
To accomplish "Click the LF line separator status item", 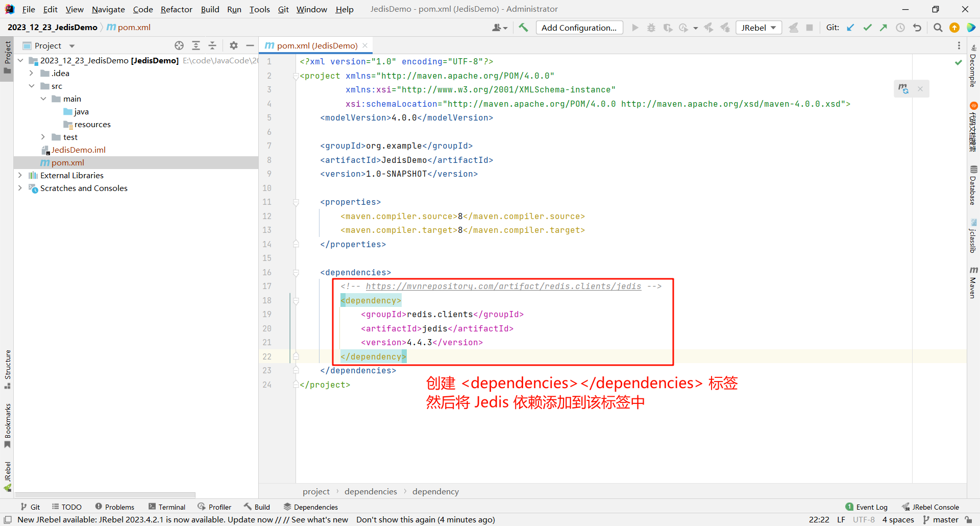I will pos(841,519).
